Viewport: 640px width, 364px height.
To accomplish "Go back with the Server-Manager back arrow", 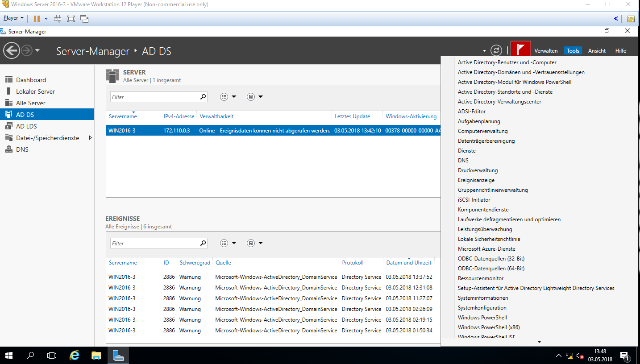I will point(12,50).
